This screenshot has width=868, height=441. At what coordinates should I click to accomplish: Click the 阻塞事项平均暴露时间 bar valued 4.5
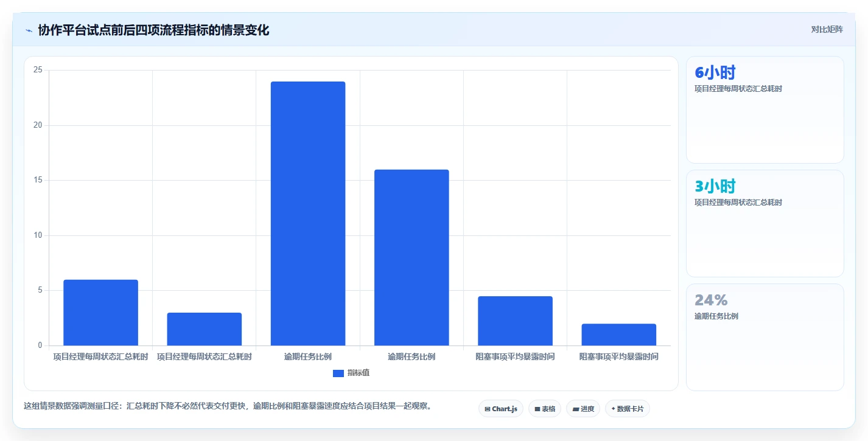515,321
